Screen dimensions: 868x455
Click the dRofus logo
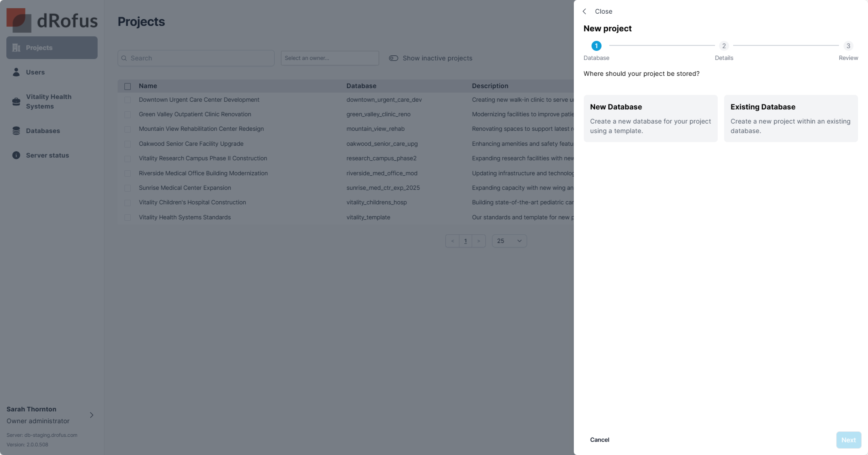click(x=52, y=20)
